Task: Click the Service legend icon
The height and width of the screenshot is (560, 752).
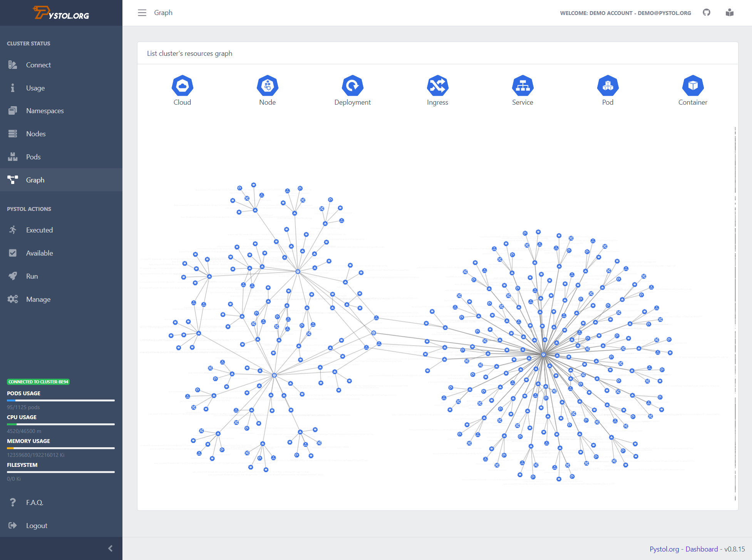Action: point(523,85)
